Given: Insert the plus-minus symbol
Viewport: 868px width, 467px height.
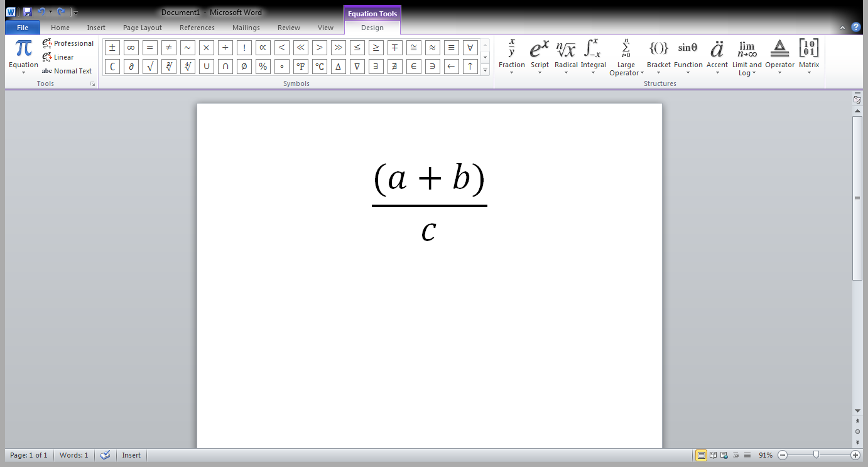Looking at the screenshot, I should 112,47.
